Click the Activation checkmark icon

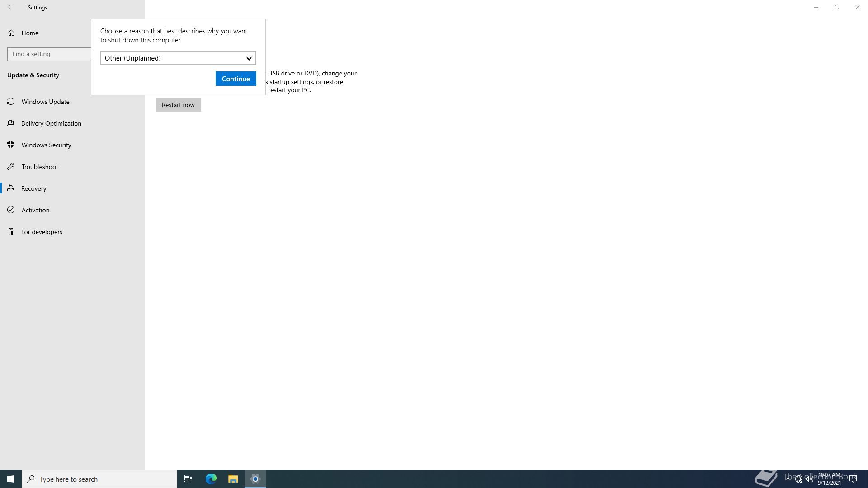(11, 210)
